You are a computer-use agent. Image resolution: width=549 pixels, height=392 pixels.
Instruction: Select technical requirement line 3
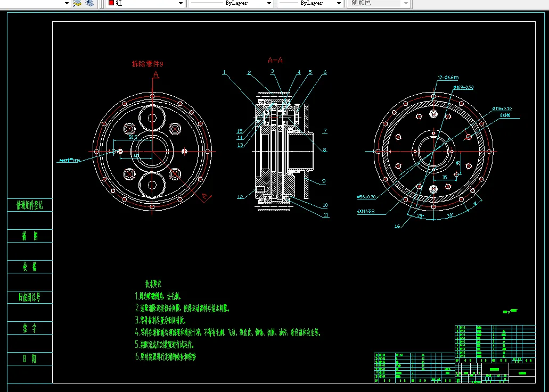coord(160,320)
